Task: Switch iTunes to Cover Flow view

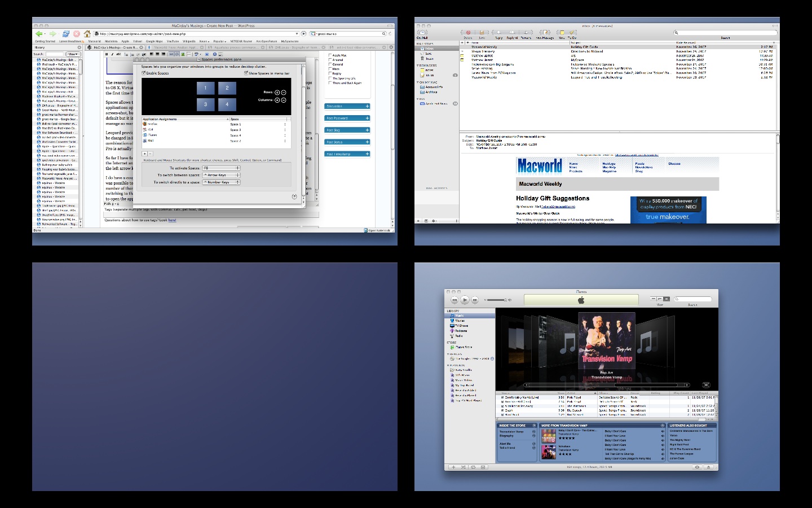Action: [x=666, y=299]
